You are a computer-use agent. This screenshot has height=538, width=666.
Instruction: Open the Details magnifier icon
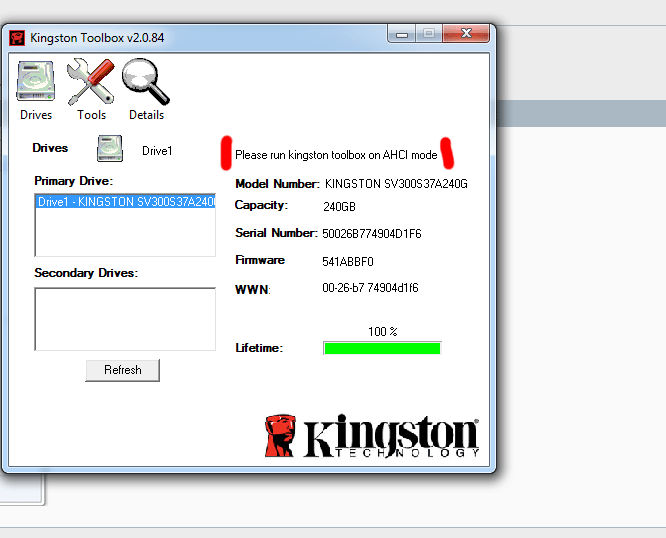(146, 81)
